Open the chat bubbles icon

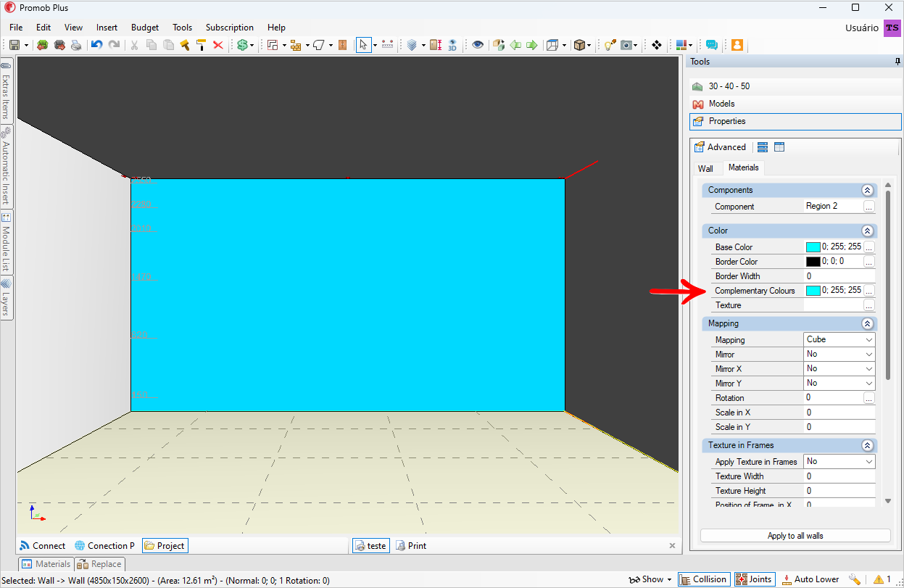pyautogui.click(x=712, y=45)
